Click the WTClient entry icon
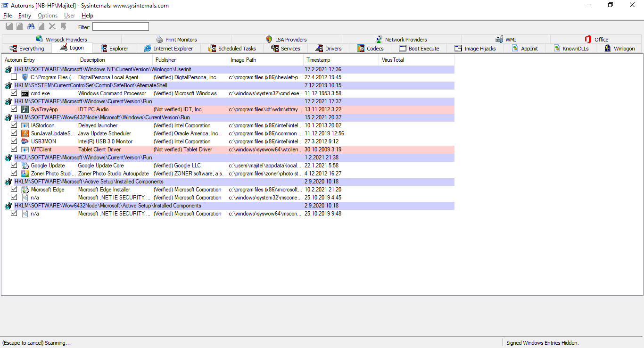The height and width of the screenshot is (348, 644). click(x=25, y=149)
